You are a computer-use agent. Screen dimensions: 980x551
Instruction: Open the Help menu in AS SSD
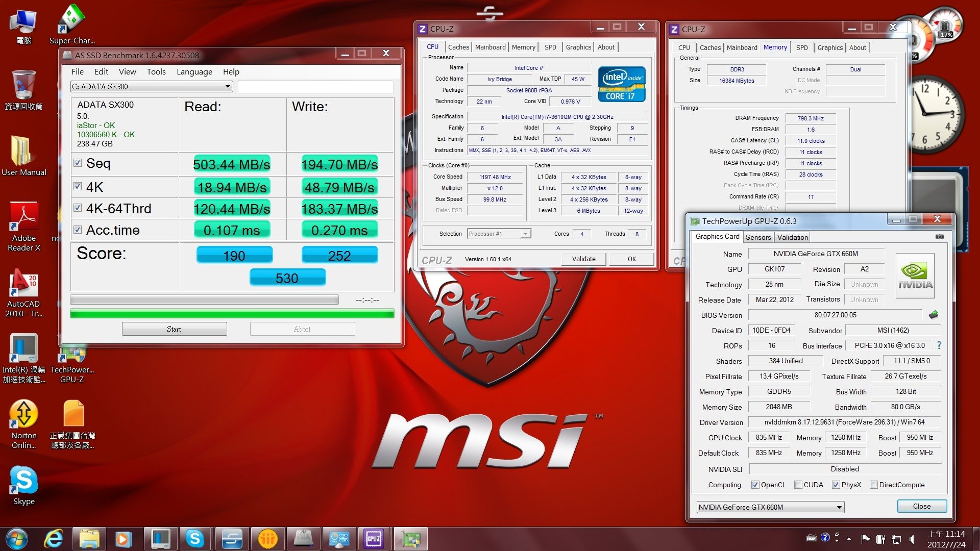[231, 72]
